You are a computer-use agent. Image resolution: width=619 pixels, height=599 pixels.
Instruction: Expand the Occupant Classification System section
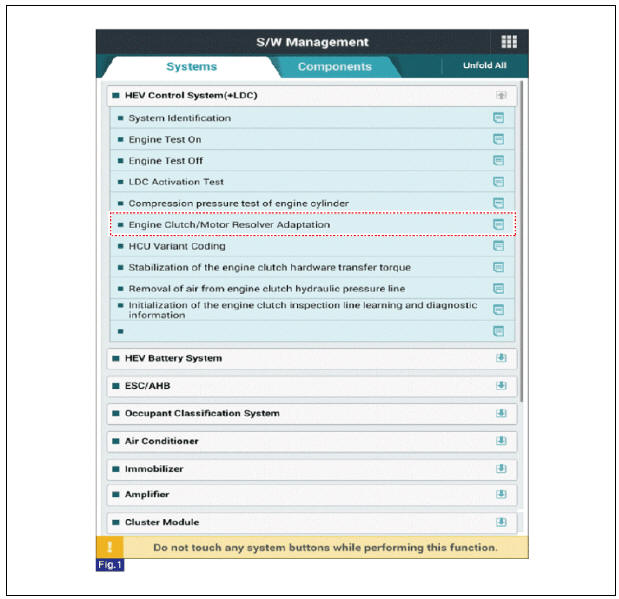501,413
